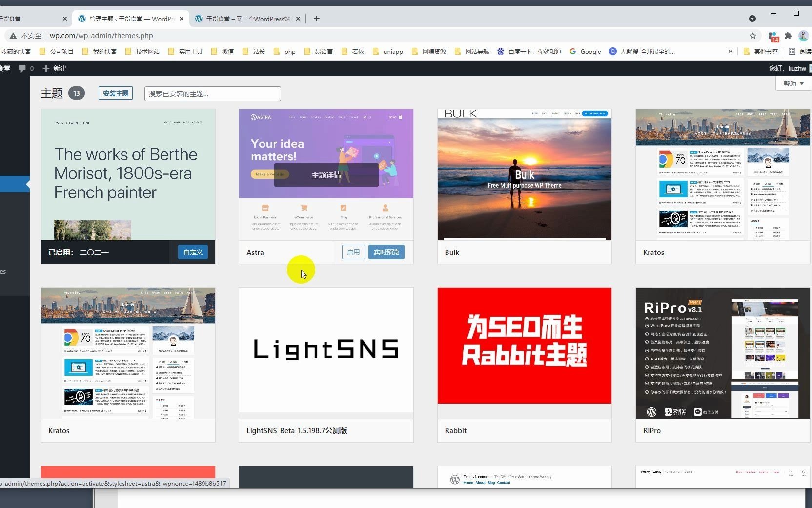The image size is (812, 508).
Task: Open the uniapp bookmark folder
Action: [x=388, y=51]
